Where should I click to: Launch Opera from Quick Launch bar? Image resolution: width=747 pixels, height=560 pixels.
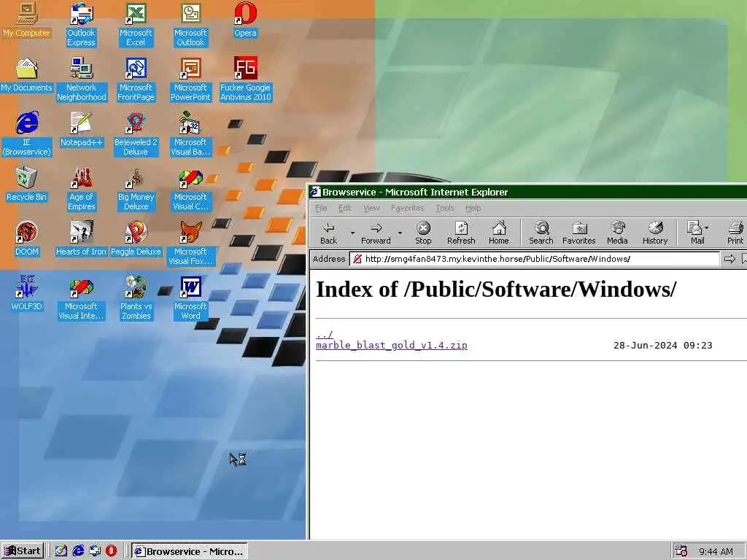click(x=111, y=551)
